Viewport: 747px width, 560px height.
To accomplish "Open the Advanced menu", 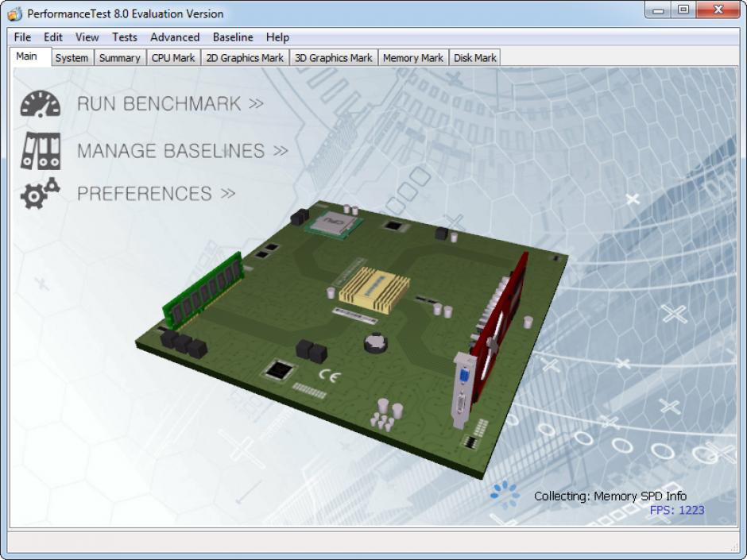I will 175,37.
